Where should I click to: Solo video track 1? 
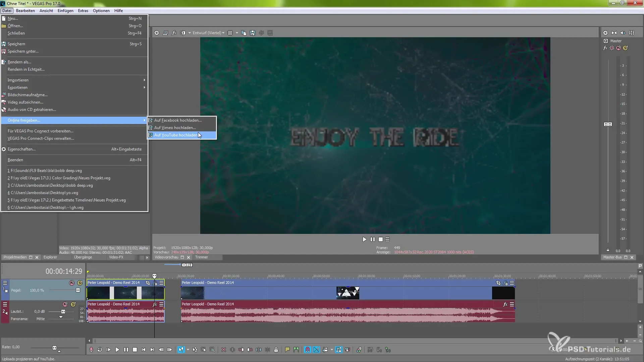[80, 283]
